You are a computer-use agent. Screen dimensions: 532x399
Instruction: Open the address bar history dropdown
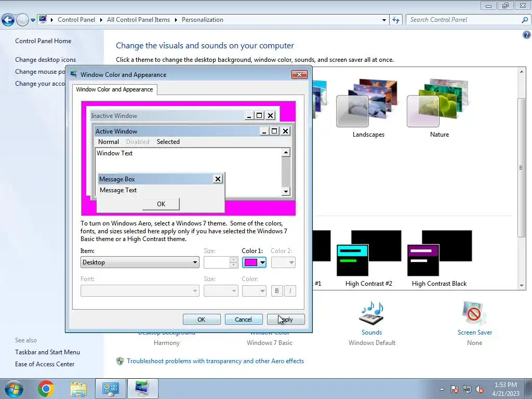click(384, 20)
